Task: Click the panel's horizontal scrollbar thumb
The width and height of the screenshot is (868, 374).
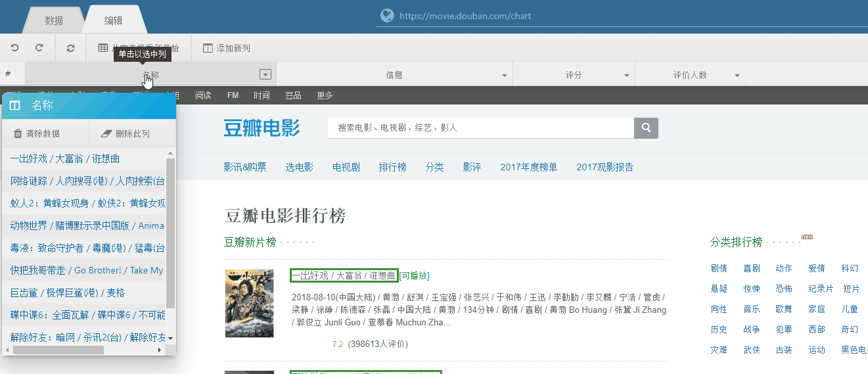Action: [58, 350]
